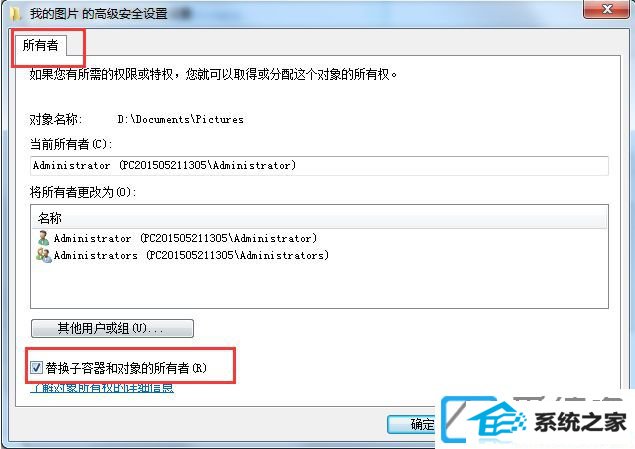Image resolution: width=635 pixels, height=449 pixels.
Task: Click the 我的图片 的高级安全设置 title text
Action: click(x=99, y=13)
